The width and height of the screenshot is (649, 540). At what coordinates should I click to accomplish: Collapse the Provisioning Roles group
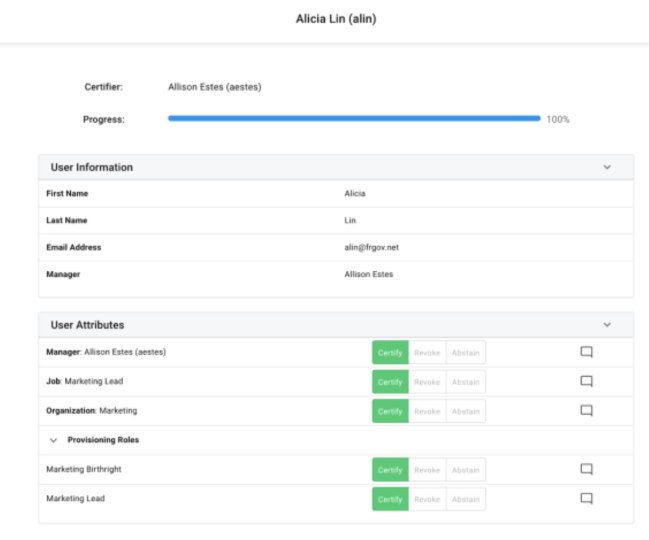pyautogui.click(x=53, y=440)
